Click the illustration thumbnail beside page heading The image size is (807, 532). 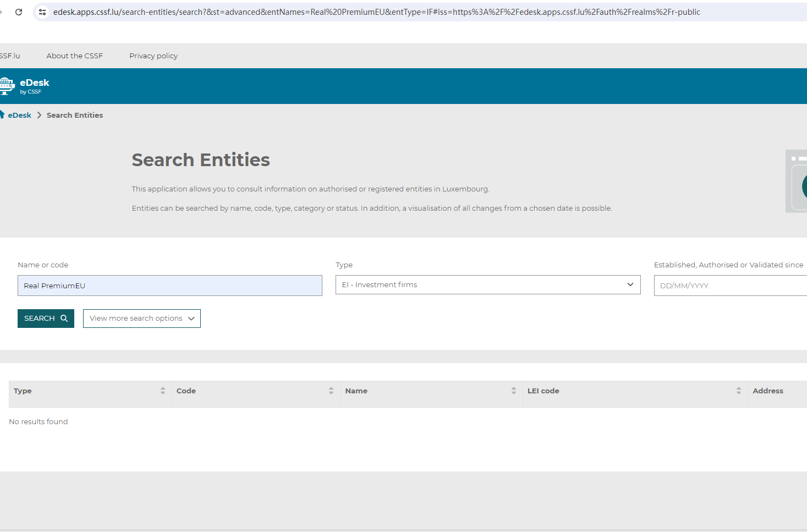(x=797, y=181)
